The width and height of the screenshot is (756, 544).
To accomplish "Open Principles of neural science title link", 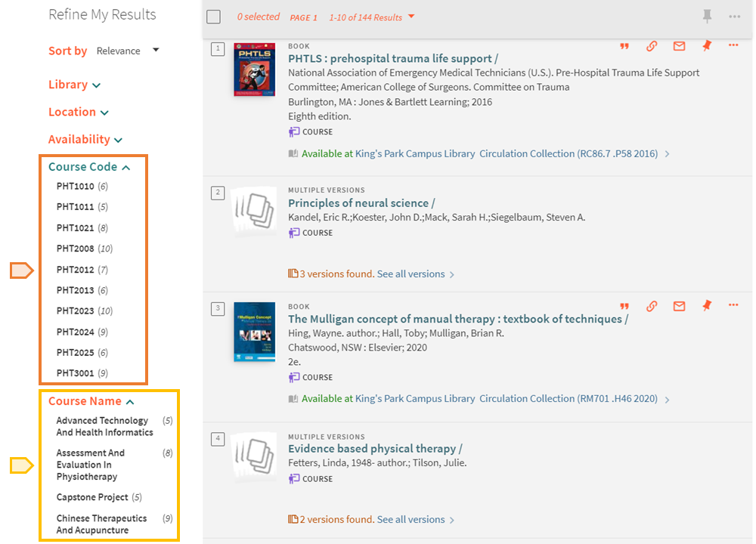I will (361, 202).
